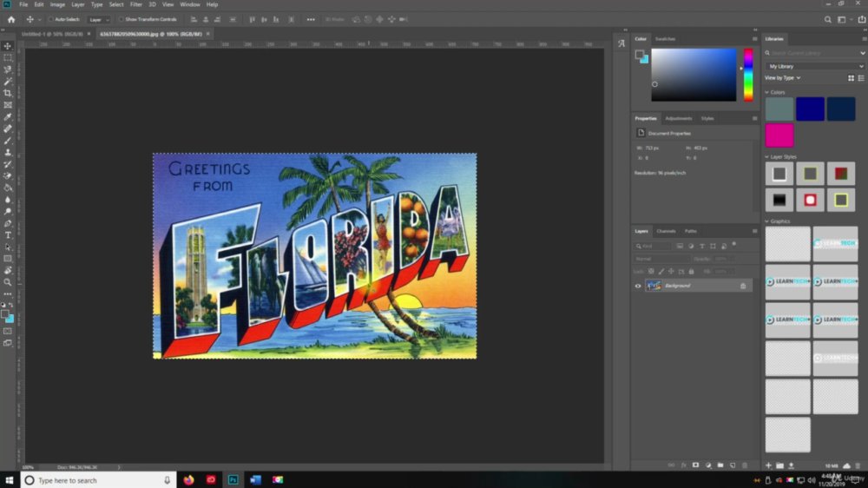868x488 pixels.
Task: Open the Search icon at top right
Action: 827,19
